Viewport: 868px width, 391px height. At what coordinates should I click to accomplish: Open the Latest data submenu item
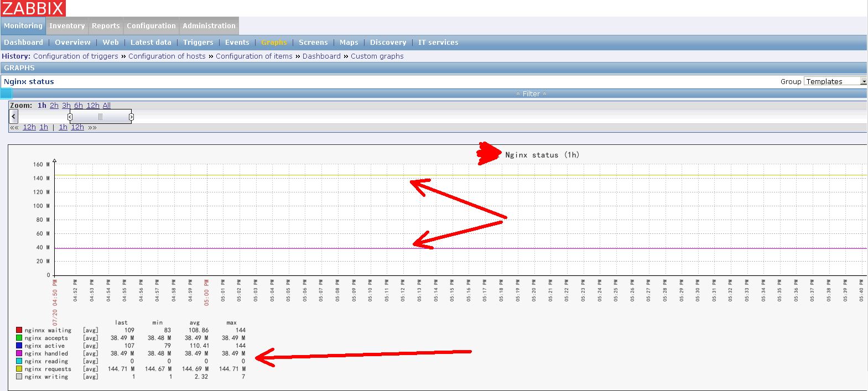click(151, 42)
